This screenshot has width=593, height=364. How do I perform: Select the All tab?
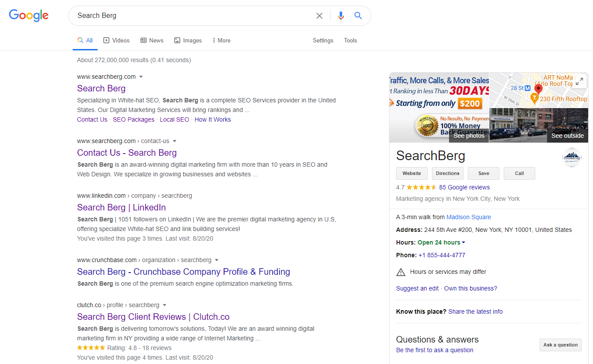point(85,40)
